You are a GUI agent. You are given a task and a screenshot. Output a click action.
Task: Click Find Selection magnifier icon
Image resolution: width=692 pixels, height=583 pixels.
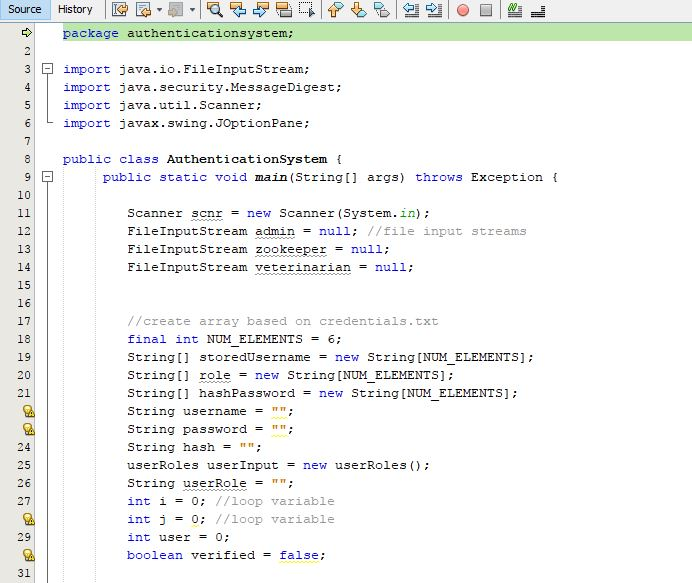pyautogui.click(x=215, y=9)
